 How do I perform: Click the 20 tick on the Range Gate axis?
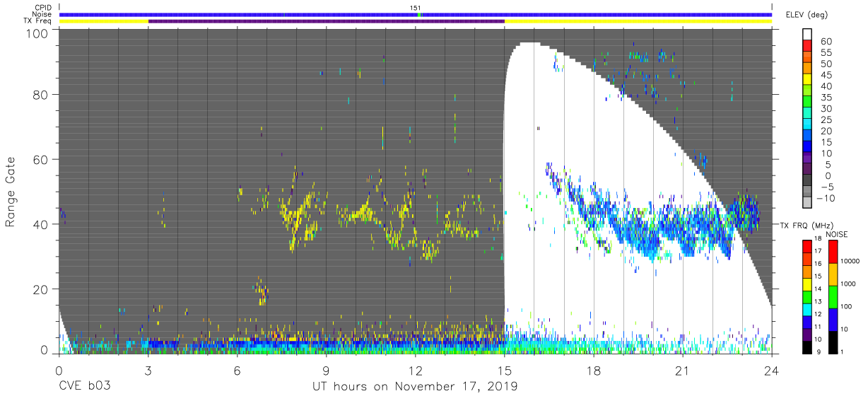pos(41,289)
